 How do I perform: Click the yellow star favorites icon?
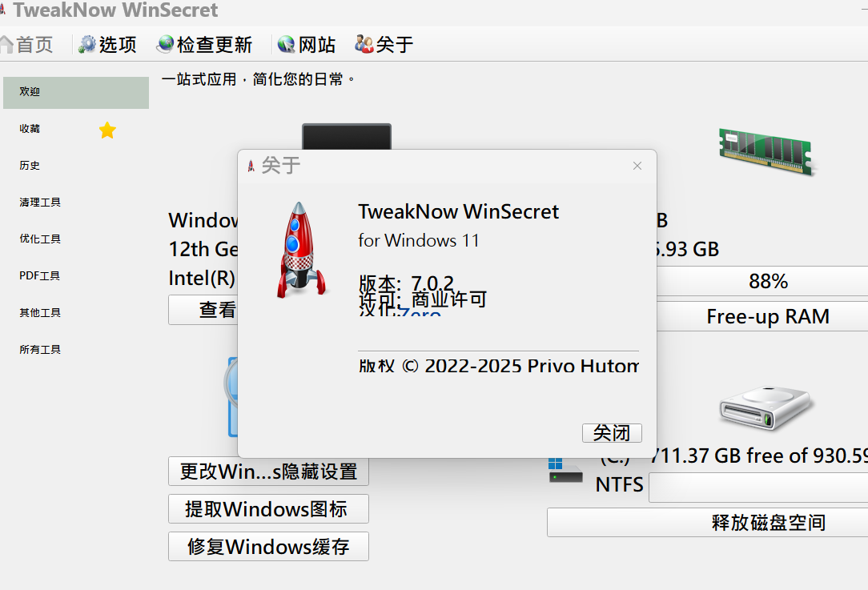click(107, 130)
